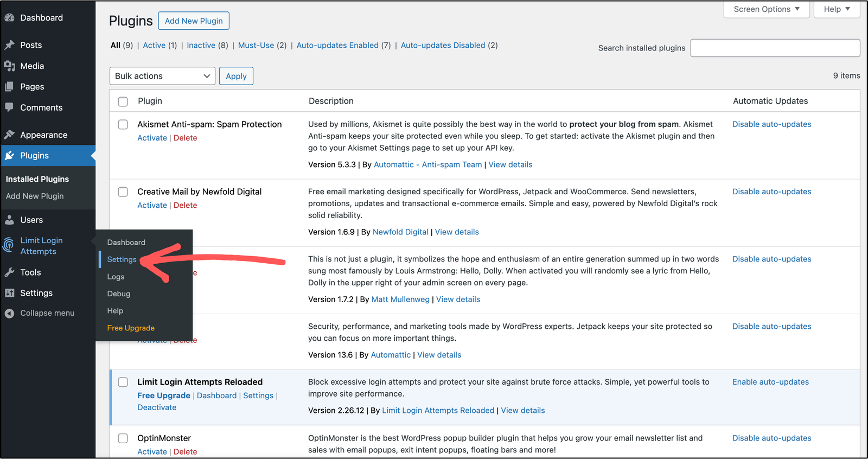Image resolution: width=868 pixels, height=459 pixels.
Task: Check the Akismet Anti-spam plugin checkbox
Action: click(x=123, y=124)
